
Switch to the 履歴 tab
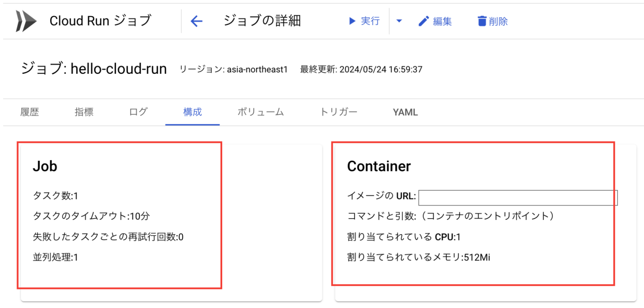(x=29, y=112)
